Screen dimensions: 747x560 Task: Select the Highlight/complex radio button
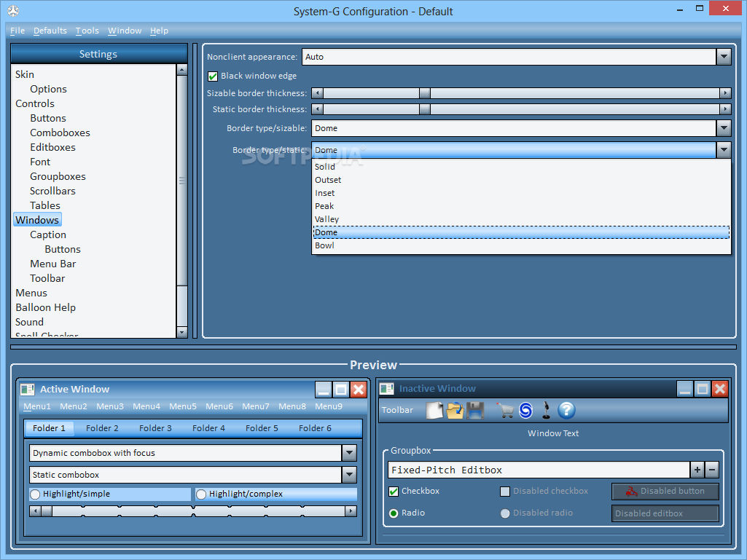(201, 494)
